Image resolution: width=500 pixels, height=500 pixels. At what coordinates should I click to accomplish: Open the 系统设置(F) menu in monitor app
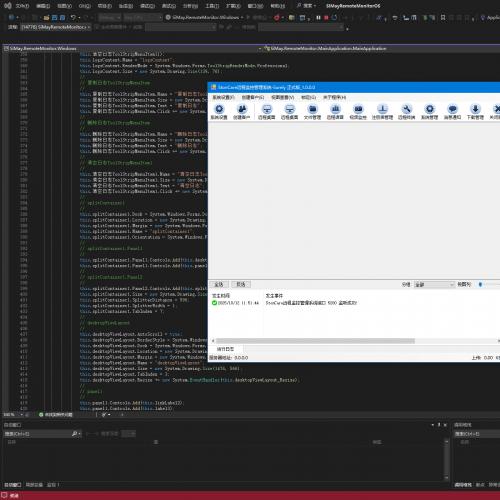pyautogui.click(x=223, y=97)
